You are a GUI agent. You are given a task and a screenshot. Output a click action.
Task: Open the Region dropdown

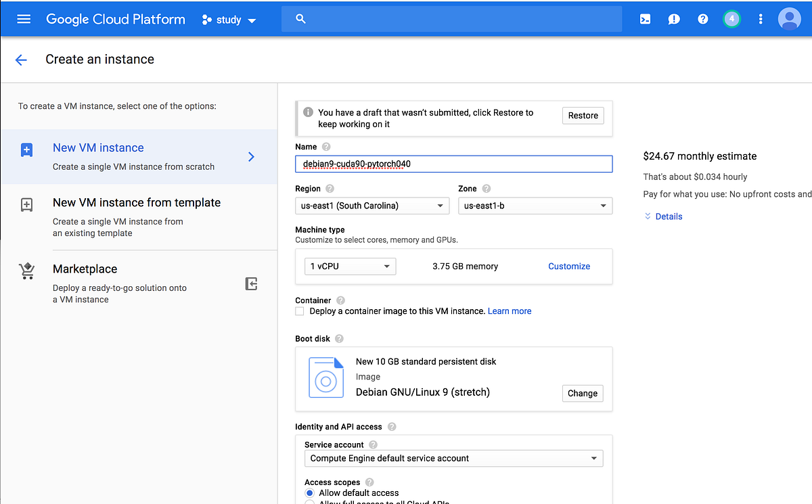tap(371, 205)
